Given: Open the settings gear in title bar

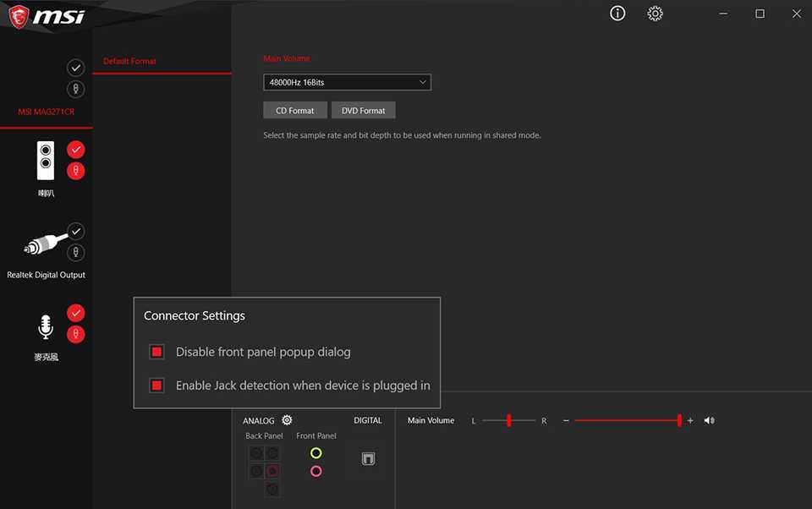Looking at the screenshot, I should 655,14.
